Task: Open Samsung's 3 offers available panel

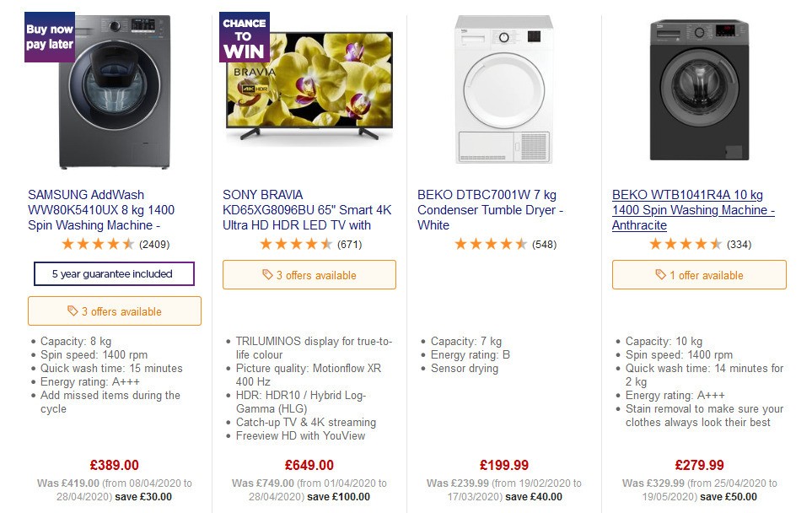Action: [x=114, y=310]
